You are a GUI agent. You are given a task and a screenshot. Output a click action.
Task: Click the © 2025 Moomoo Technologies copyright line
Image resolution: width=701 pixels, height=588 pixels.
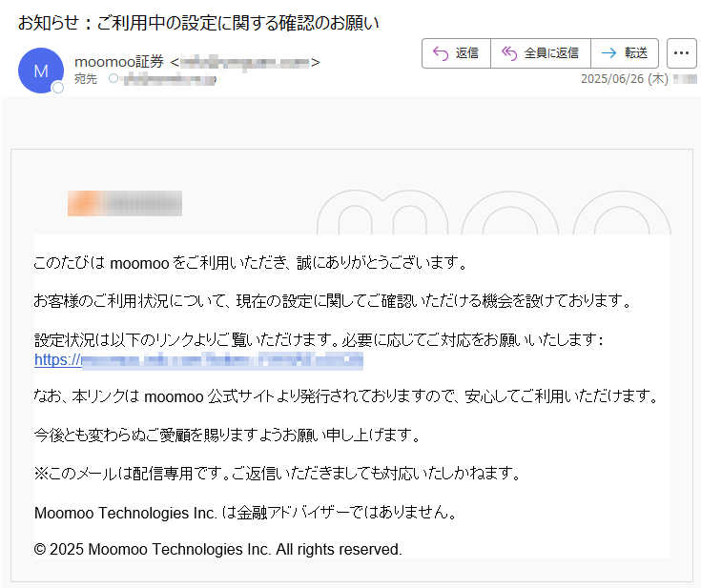[218, 549]
